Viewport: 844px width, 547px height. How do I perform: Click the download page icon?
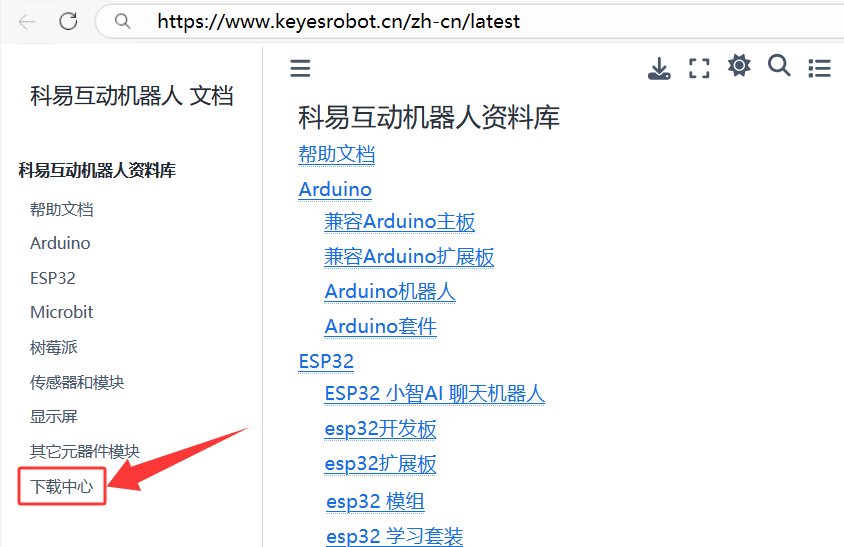pos(659,68)
